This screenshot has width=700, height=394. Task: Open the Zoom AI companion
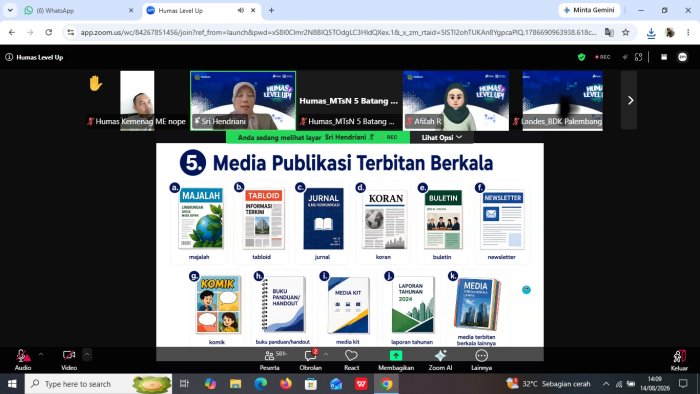[x=440, y=360]
